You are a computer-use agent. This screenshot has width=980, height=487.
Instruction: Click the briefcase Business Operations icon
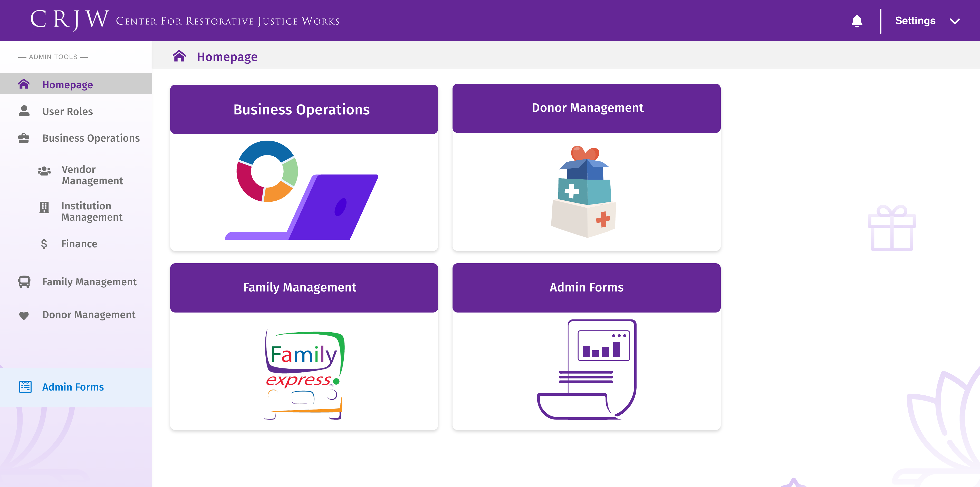(x=24, y=138)
